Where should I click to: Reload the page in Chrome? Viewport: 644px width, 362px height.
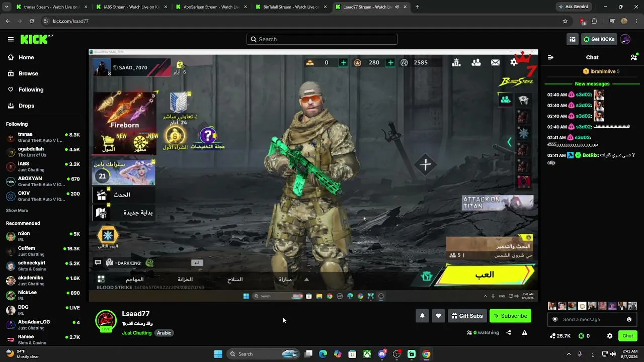(32, 21)
